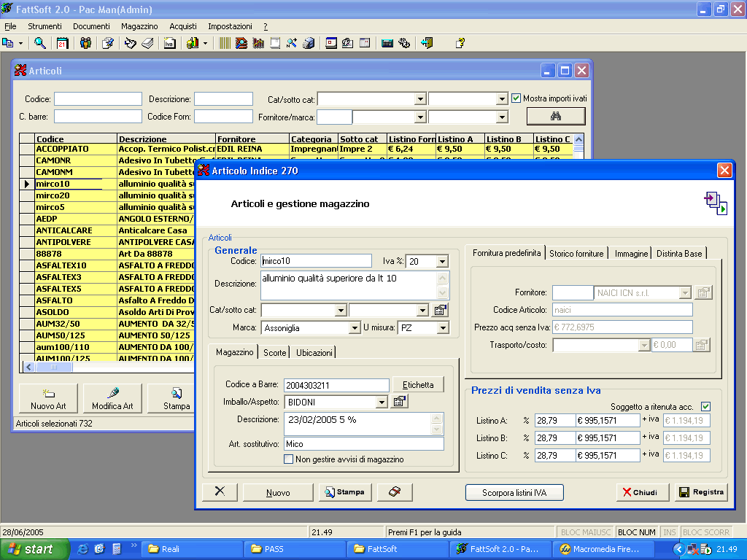Open the magnifier search toolbar icon
Image resolution: width=747 pixels, height=560 pixels.
[40, 43]
